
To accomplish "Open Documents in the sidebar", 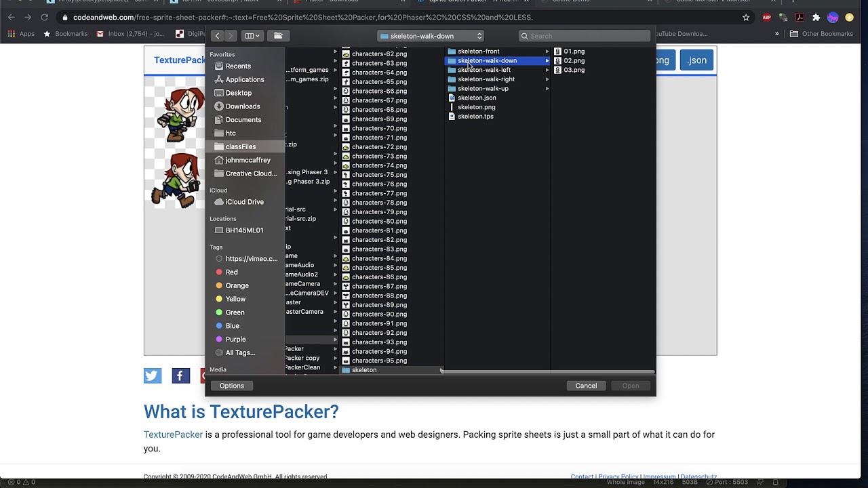I will 243,120.
